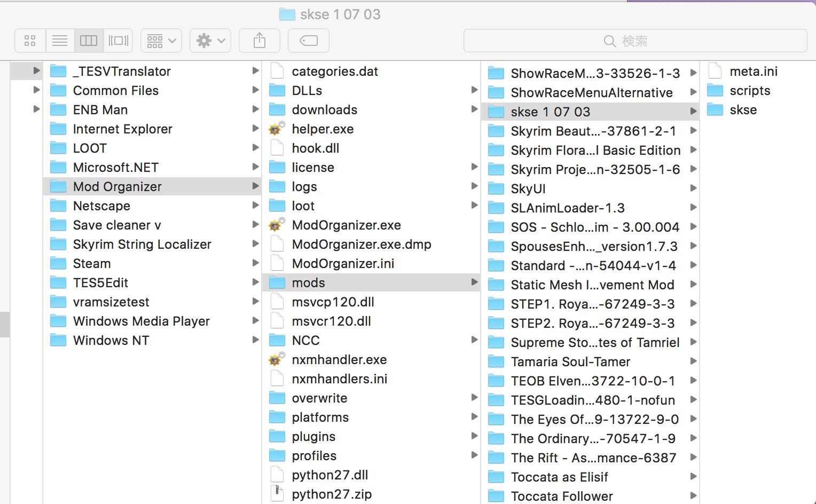Click the scripts folder icon

(715, 90)
